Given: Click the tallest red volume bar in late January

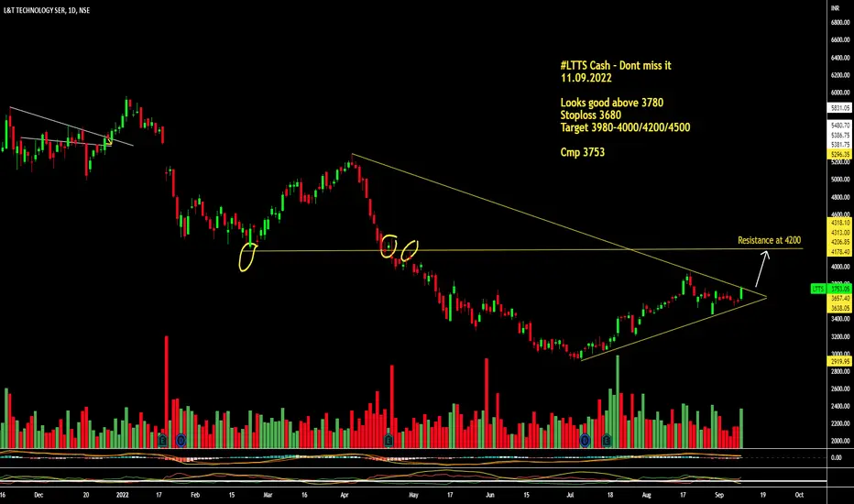Looking at the screenshot, I should pos(167,392).
